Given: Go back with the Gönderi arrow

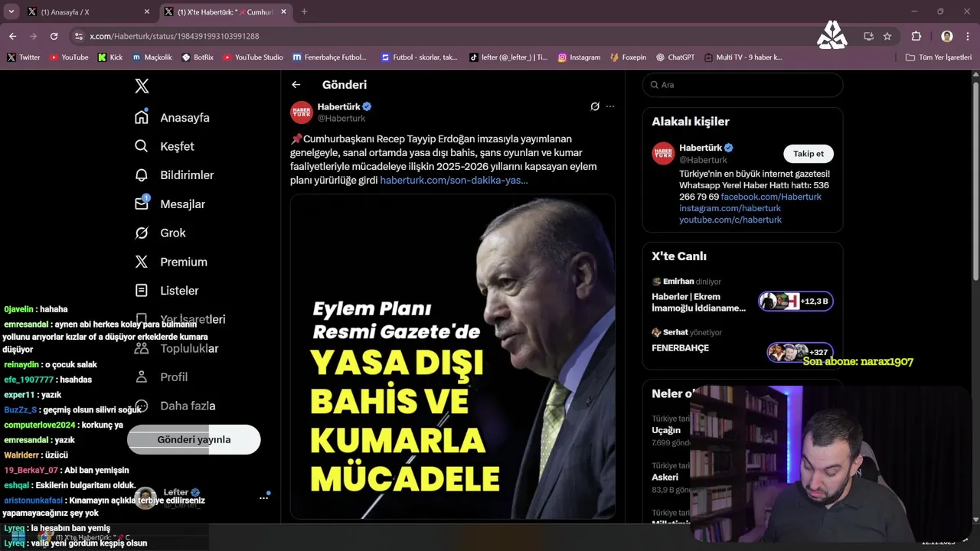Looking at the screenshot, I should pos(296,85).
